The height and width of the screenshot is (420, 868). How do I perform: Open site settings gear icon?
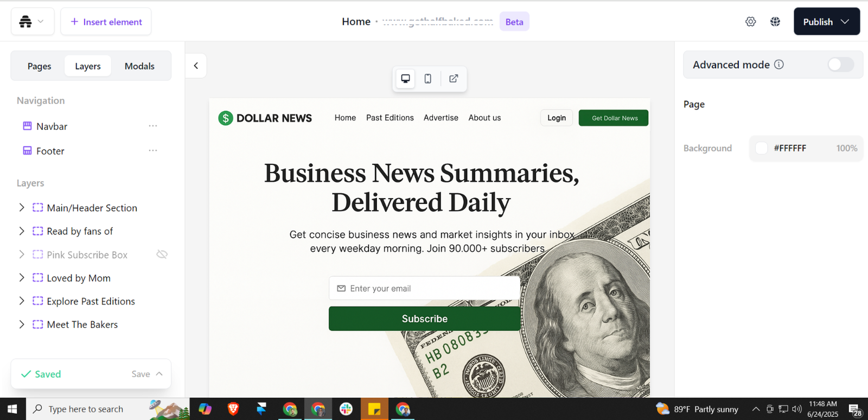(x=750, y=22)
